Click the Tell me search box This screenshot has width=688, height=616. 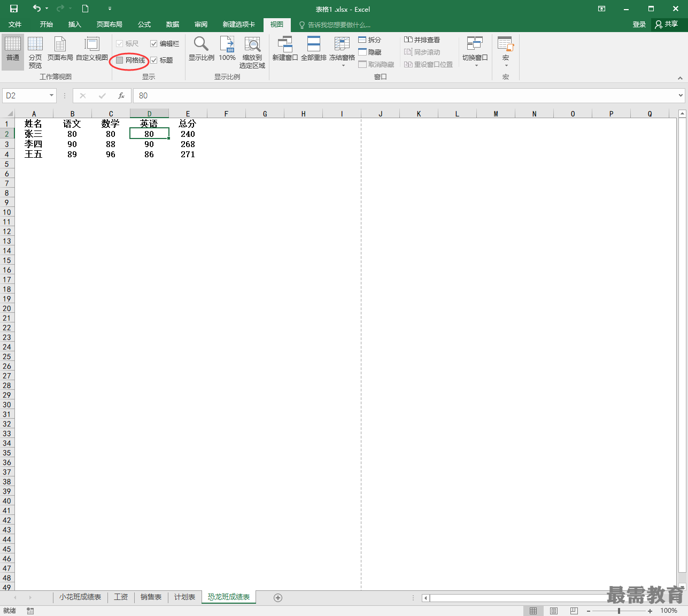pos(335,25)
